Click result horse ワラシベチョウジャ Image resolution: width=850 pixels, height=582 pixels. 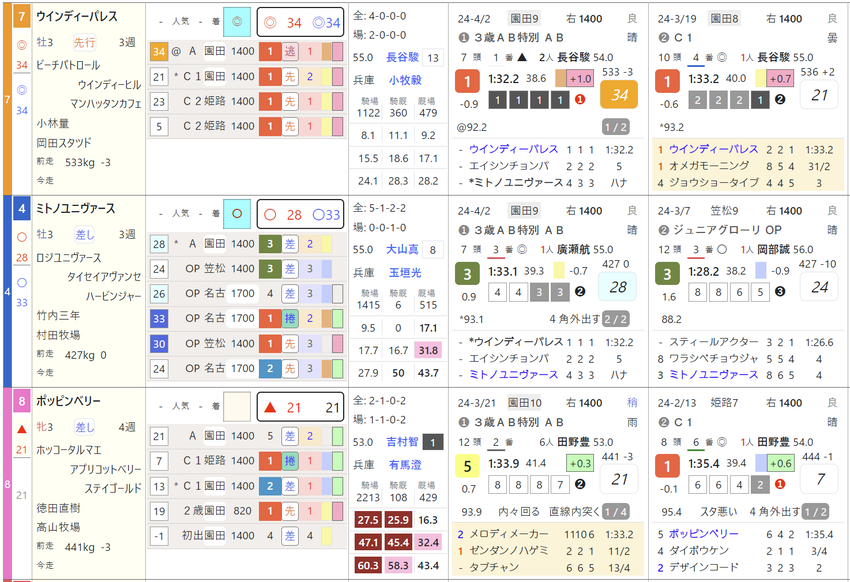pyautogui.click(x=714, y=359)
